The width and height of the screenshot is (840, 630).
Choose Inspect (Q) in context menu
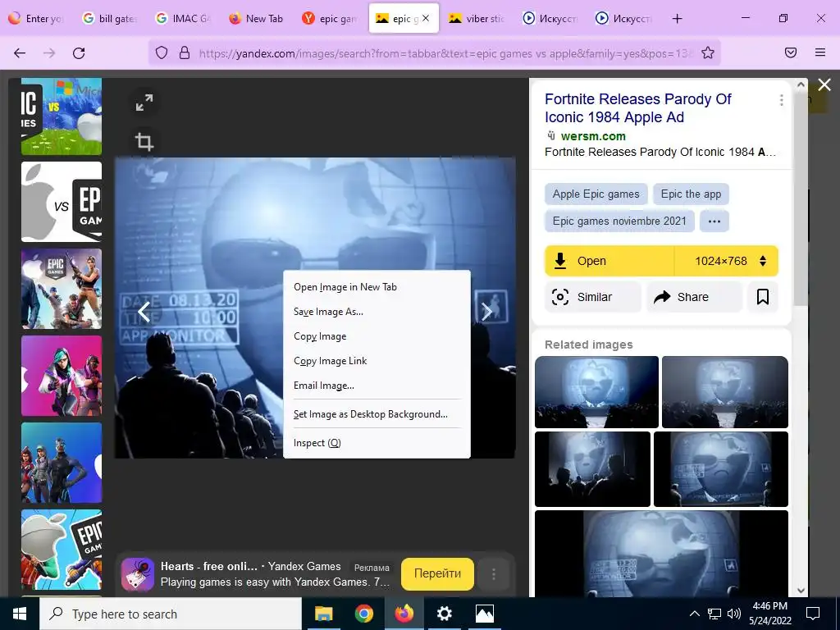tap(377, 443)
